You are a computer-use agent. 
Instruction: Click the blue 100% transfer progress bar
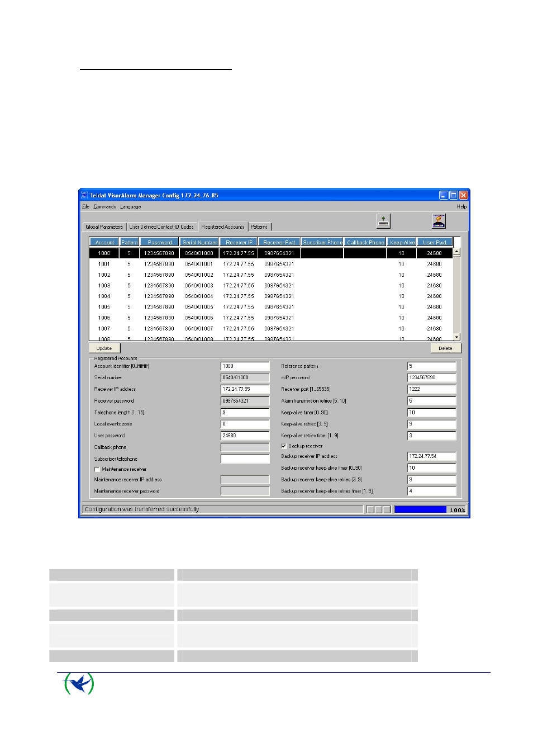[x=421, y=509]
